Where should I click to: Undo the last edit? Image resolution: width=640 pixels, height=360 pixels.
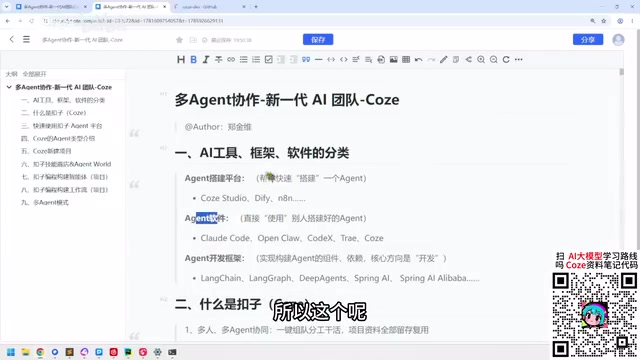tap(418, 60)
